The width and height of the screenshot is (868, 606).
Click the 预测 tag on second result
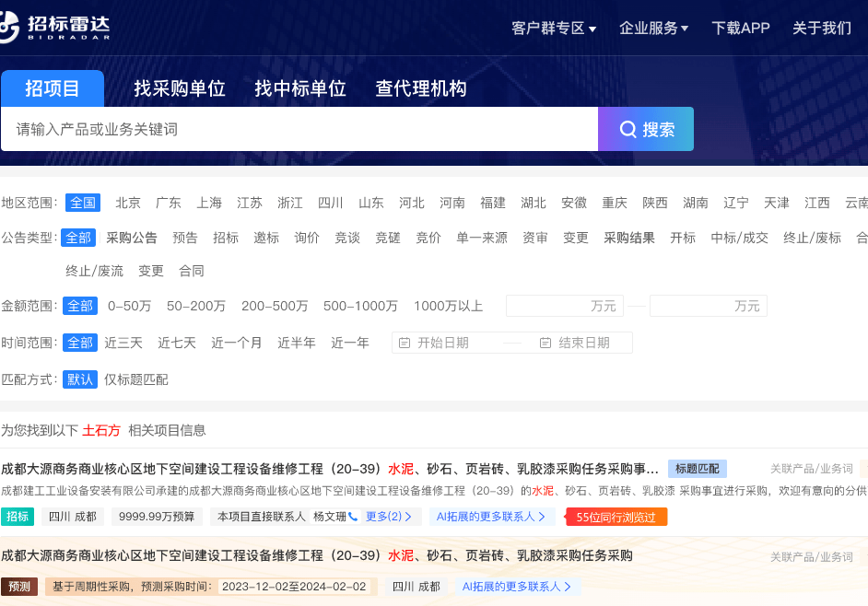click(x=19, y=587)
